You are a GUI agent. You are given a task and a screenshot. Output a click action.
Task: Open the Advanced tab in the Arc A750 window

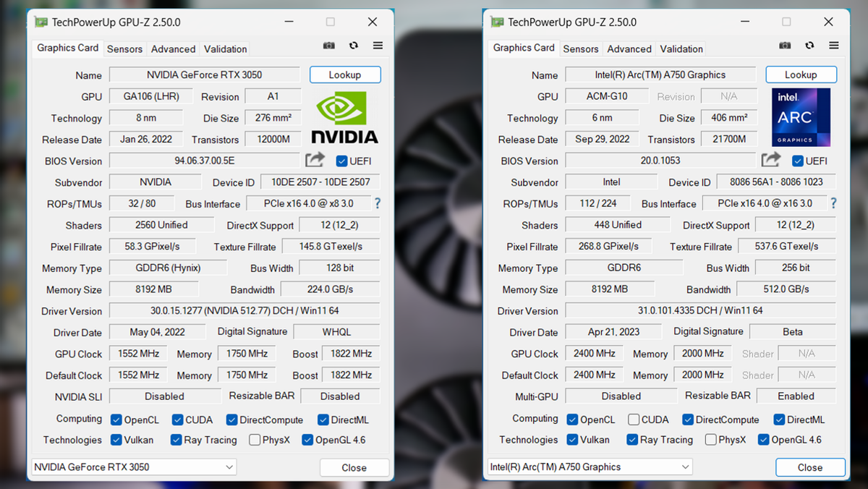coord(629,49)
